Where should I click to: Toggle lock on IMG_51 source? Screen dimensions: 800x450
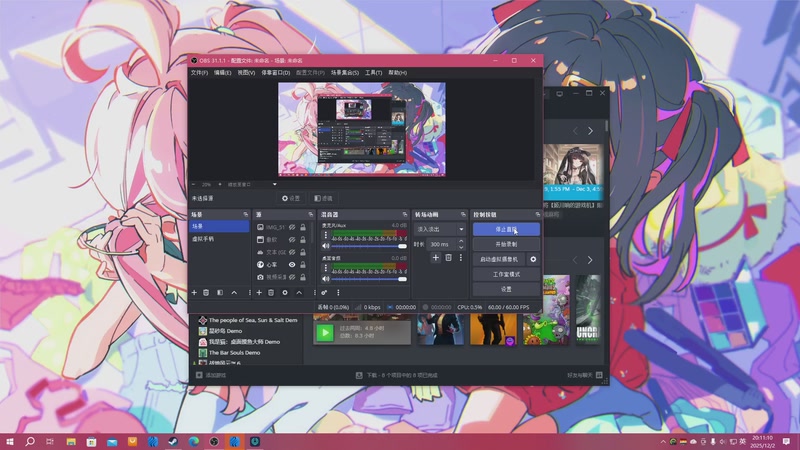[x=303, y=227]
